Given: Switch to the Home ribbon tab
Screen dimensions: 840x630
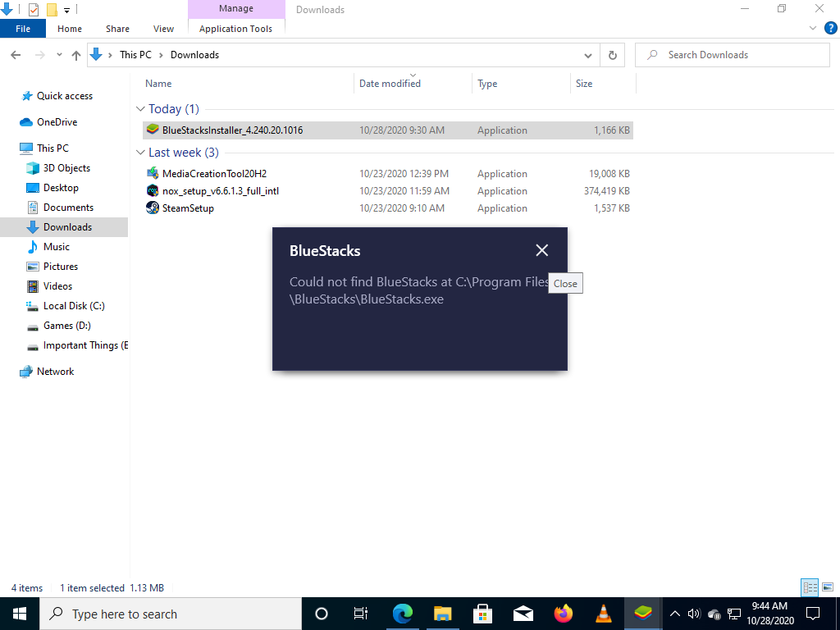Looking at the screenshot, I should (70, 29).
